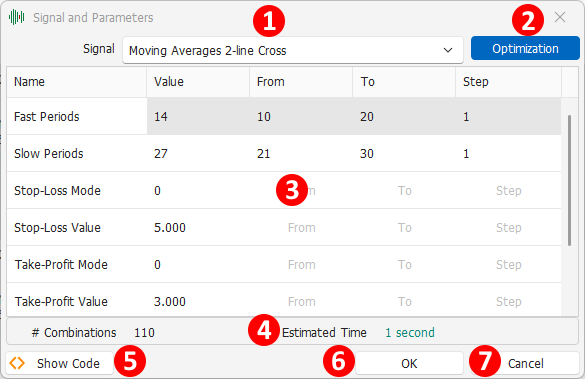Open the Moving Averages 2-line Cross combo box
The height and width of the screenshot is (379, 585).
pyautogui.click(x=293, y=50)
